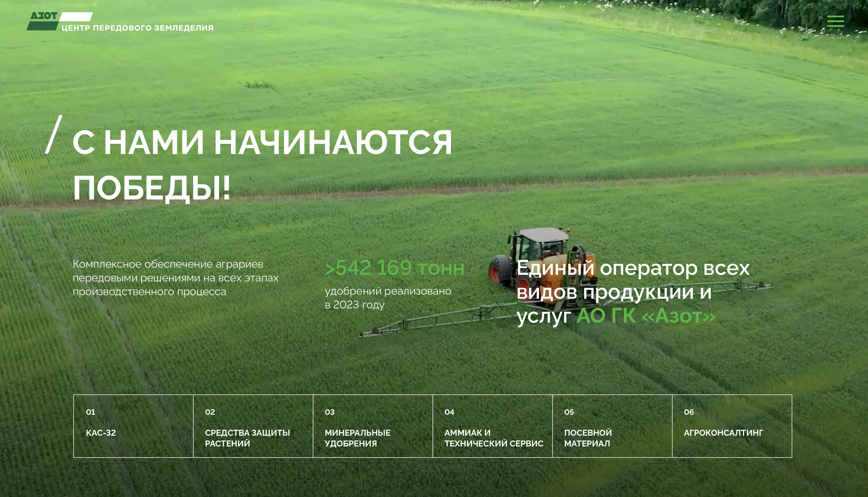Open the green hamburger menu

(x=835, y=21)
